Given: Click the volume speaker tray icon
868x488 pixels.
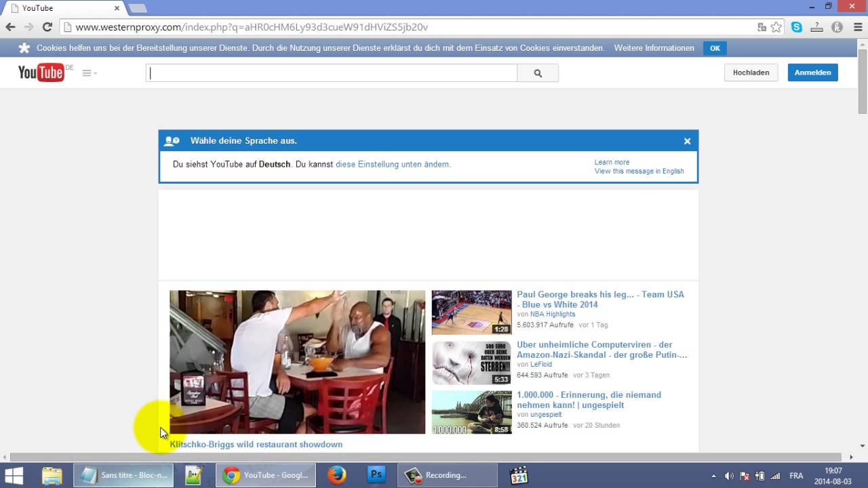Looking at the screenshot, I should 729,476.
